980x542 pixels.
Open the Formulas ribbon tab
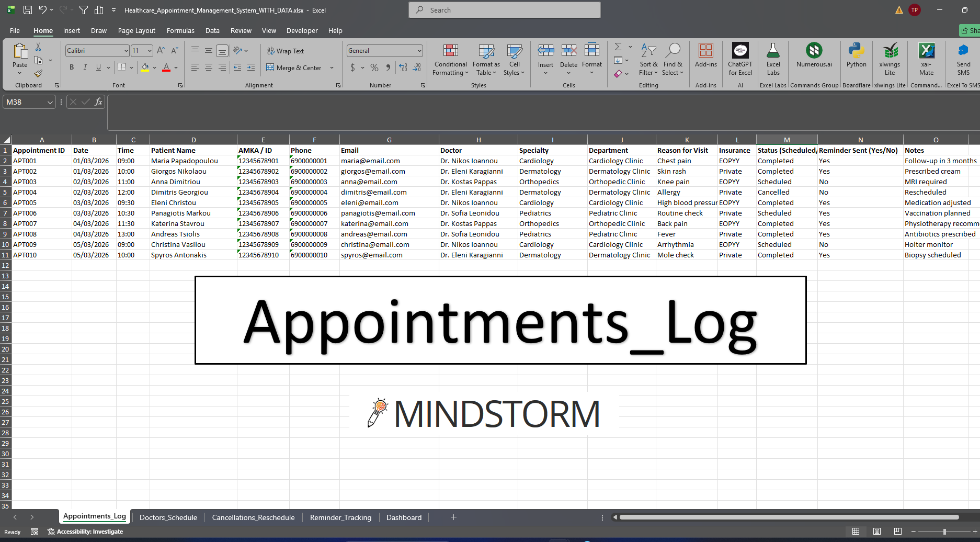coord(180,31)
